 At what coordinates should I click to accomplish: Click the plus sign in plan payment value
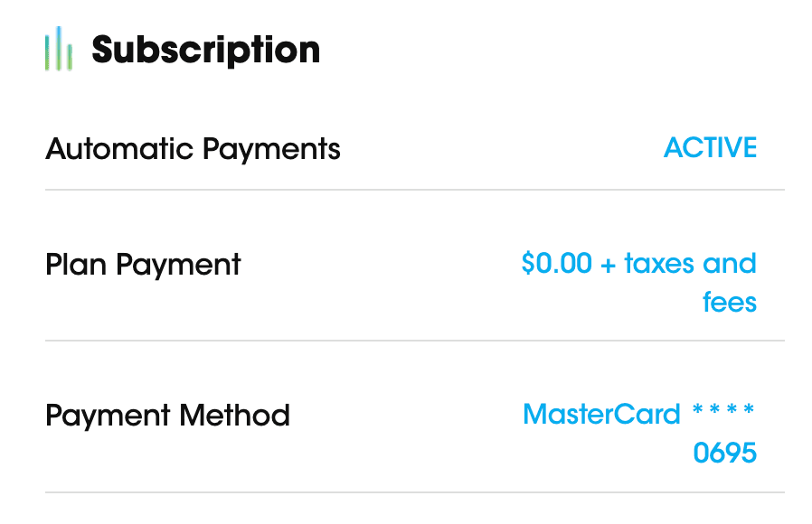tap(608, 265)
